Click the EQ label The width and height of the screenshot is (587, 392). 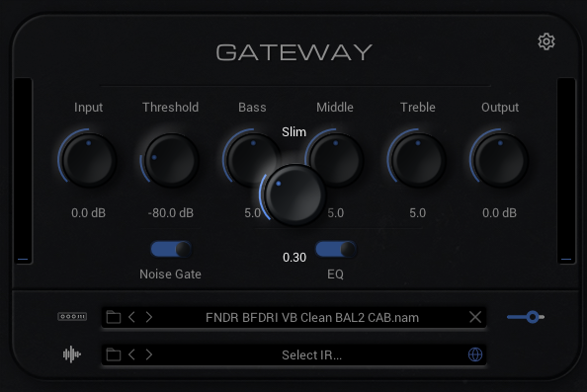(335, 274)
